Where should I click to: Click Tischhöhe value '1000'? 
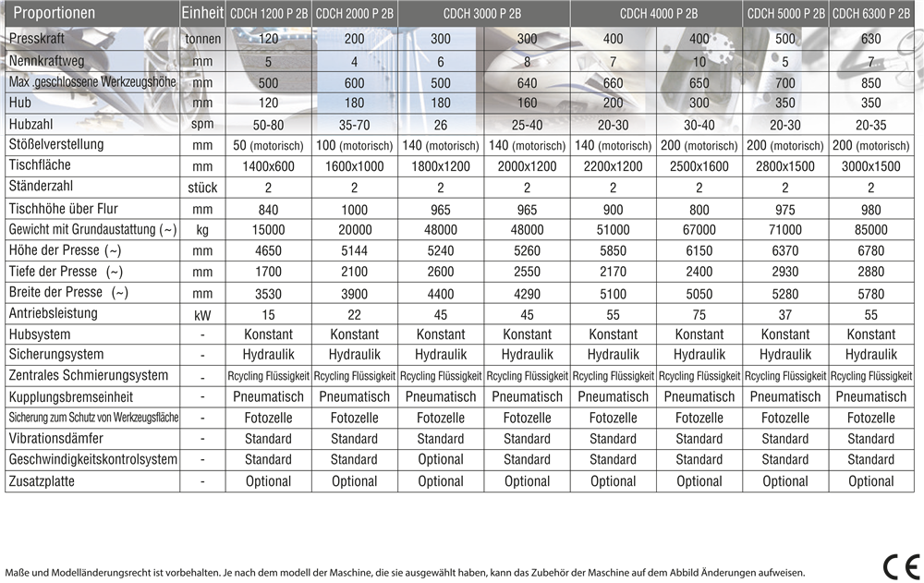point(354,210)
